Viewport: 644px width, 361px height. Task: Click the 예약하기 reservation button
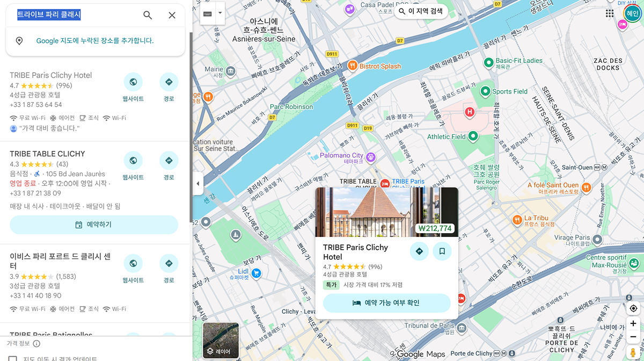click(94, 225)
